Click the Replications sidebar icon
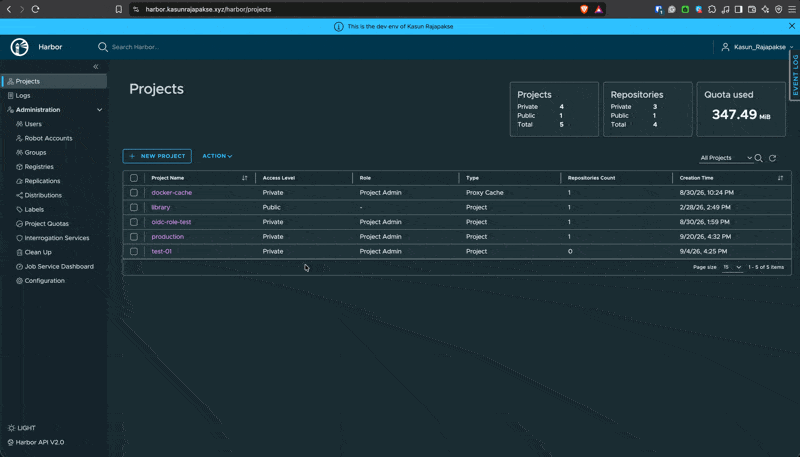The image size is (800, 457). coord(19,181)
